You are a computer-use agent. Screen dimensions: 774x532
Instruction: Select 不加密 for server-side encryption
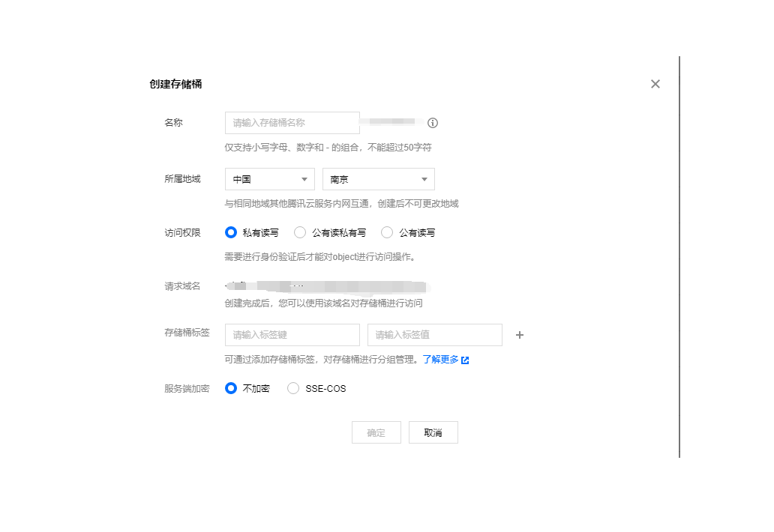tap(231, 388)
